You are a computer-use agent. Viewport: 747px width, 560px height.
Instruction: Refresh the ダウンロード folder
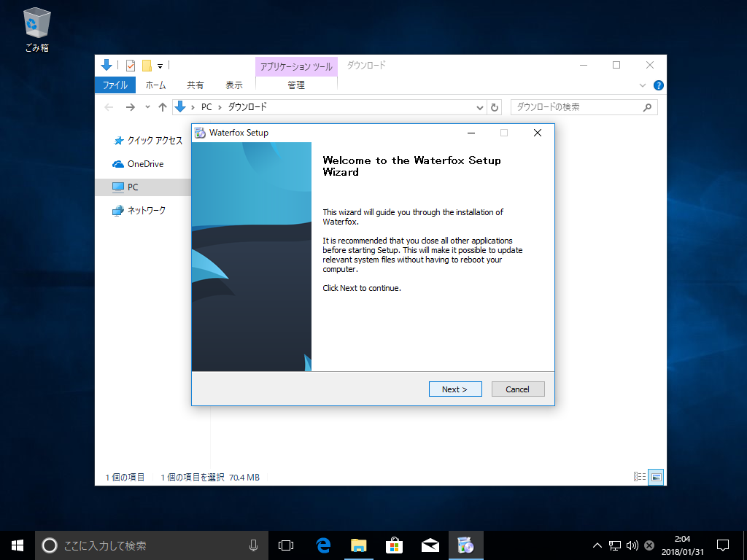click(x=495, y=108)
